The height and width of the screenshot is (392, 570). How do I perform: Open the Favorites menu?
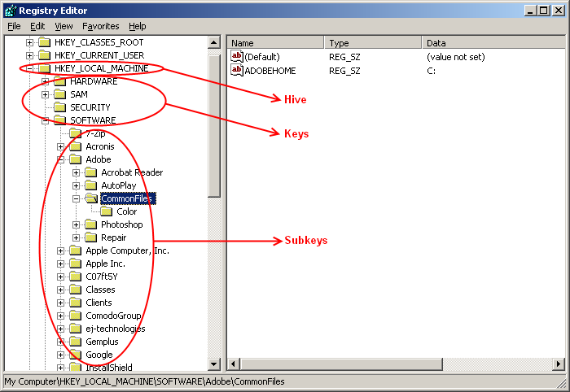click(100, 26)
